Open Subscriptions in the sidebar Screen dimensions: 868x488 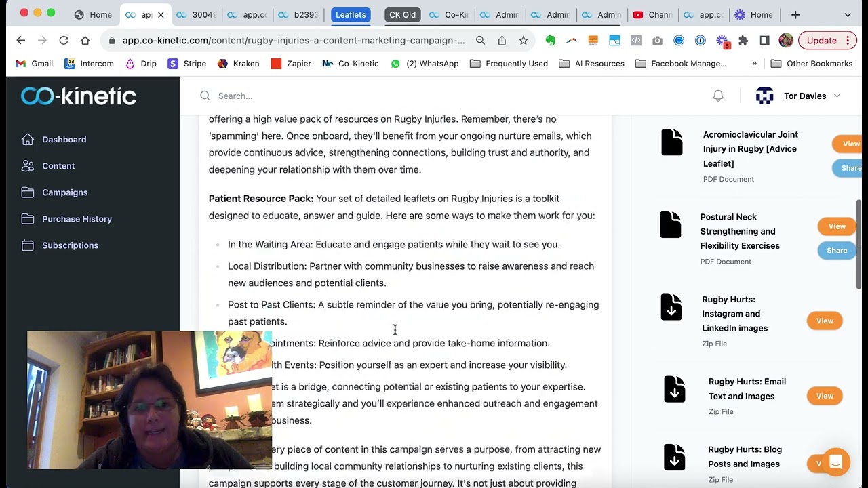click(60, 245)
